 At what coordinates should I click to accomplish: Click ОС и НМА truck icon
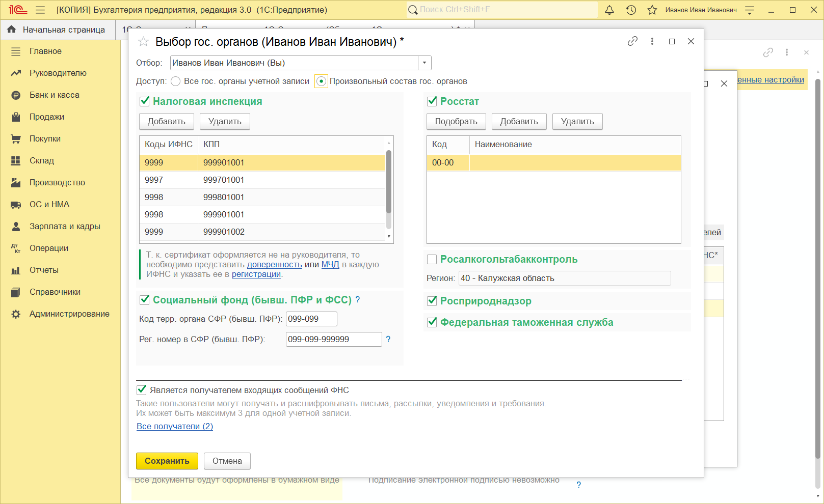(16, 205)
